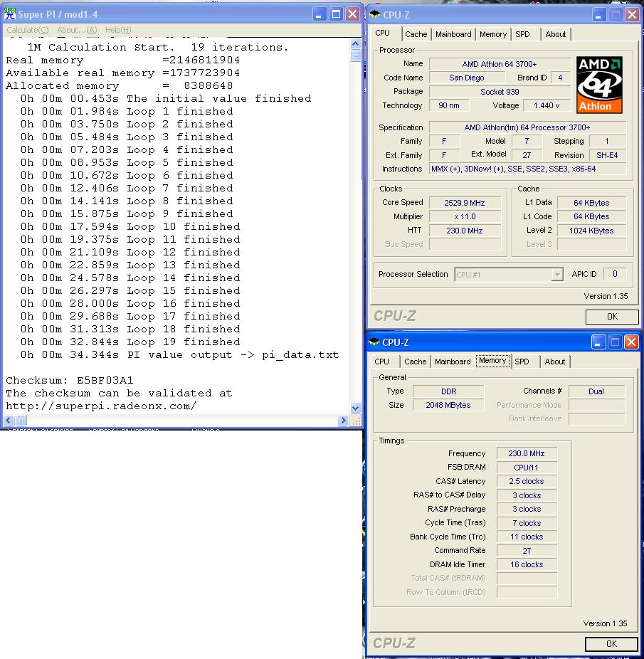This screenshot has width=644, height=659.
Task: Click FSB:DRAM value 'CPU/11'
Action: point(527,468)
